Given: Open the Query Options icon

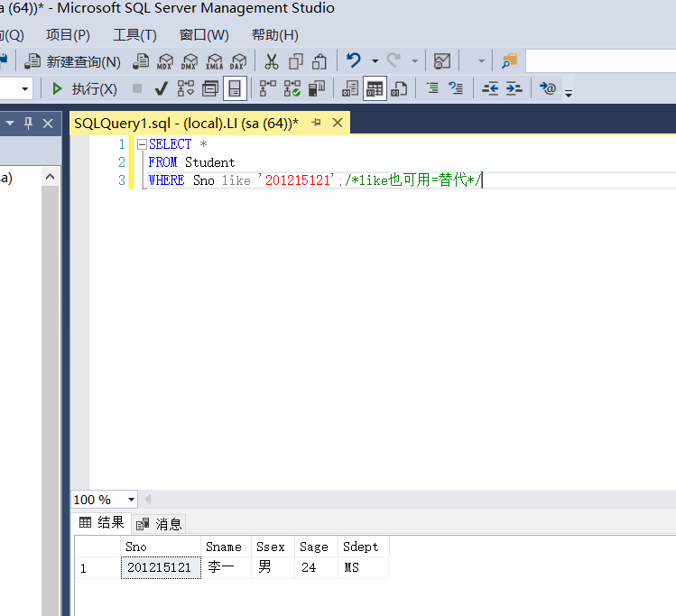Looking at the screenshot, I should [210, 88].
